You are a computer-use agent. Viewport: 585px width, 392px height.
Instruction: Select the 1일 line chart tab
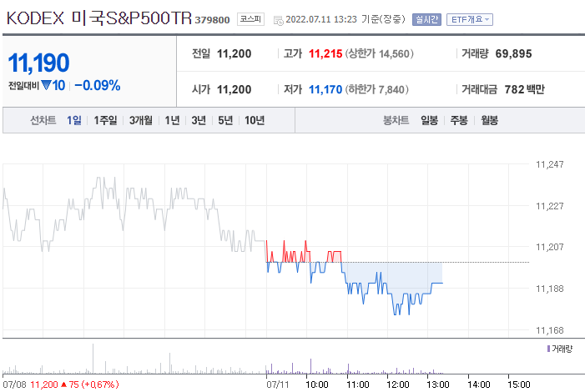point(74,120)
